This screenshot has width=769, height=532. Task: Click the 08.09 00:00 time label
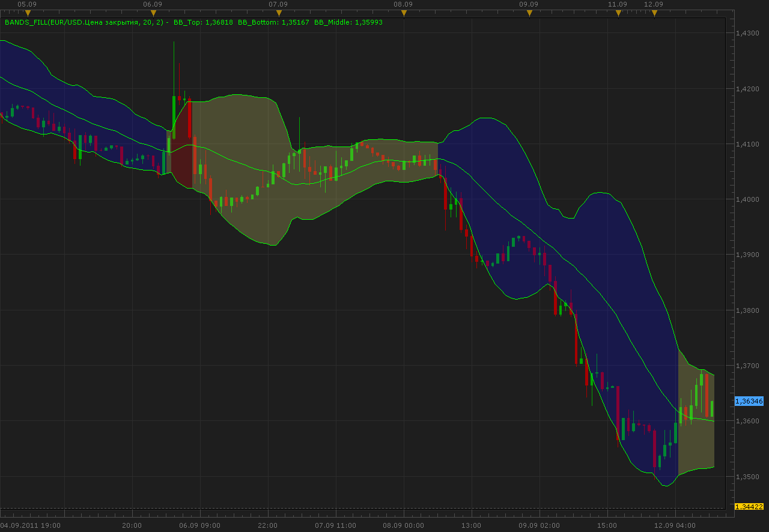pyautogui.click(x=404, y=525)
